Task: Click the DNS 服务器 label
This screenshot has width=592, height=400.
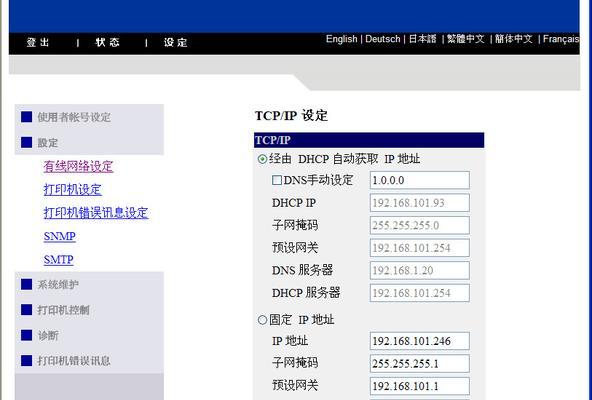Action: point(302,270)
